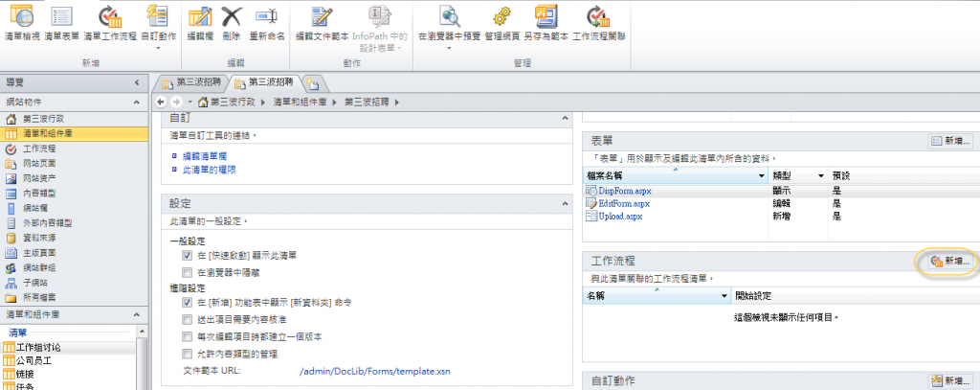Screen dimensions: 980x390
Task: Click the 自訂動作 ribbon icon
Action: click(x=158, y=17)
